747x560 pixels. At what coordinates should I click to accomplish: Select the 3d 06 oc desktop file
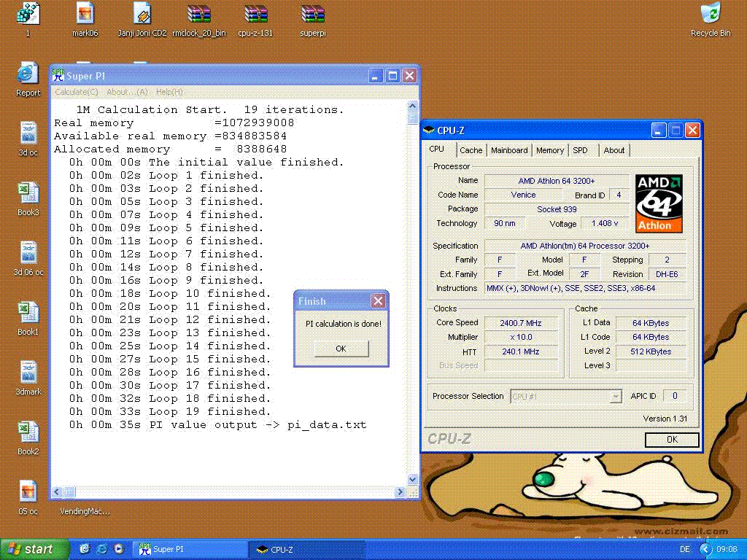click(28, 259)
